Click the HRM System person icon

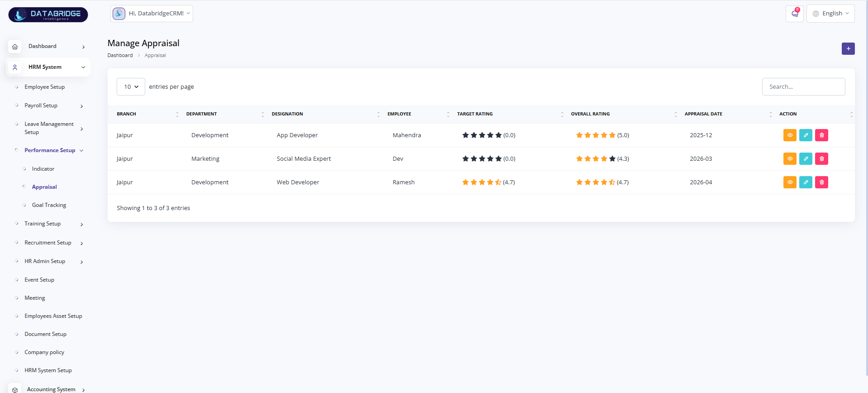click(15, 67)
